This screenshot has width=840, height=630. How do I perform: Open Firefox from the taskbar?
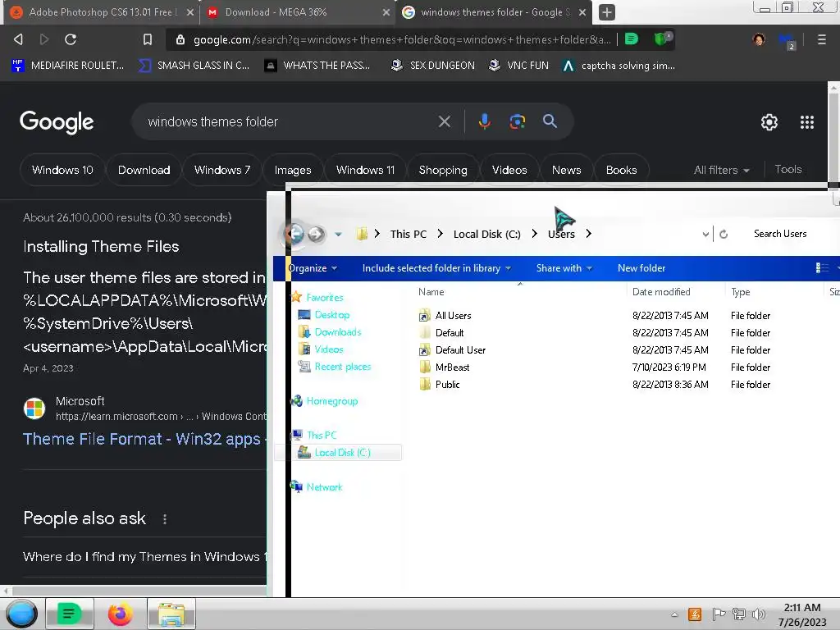[120, 614]
